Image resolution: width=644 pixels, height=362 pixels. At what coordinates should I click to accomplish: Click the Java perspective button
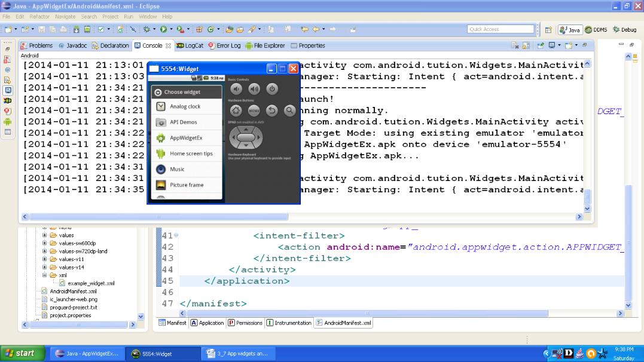click(570, 29)
